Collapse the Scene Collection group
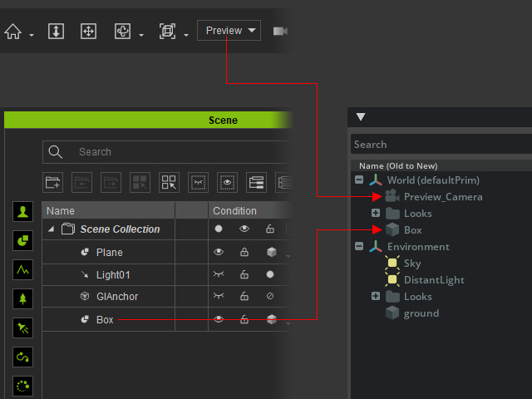 52,229
